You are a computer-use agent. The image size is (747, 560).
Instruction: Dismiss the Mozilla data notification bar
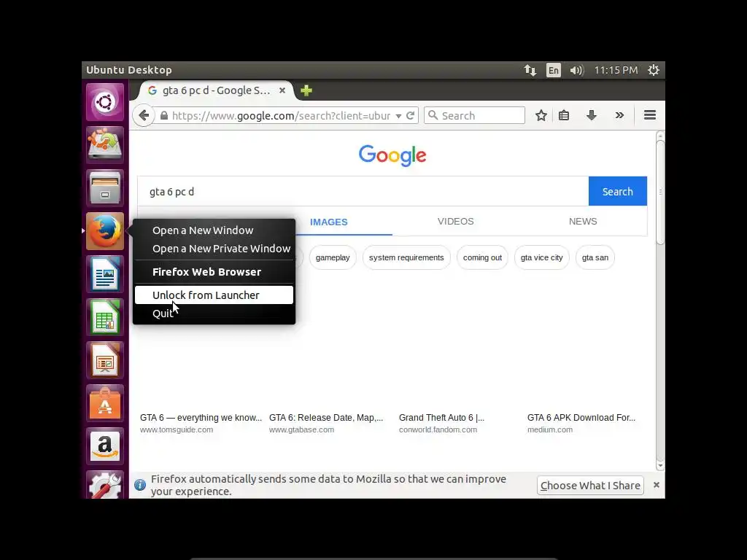[x=656, y=485]
